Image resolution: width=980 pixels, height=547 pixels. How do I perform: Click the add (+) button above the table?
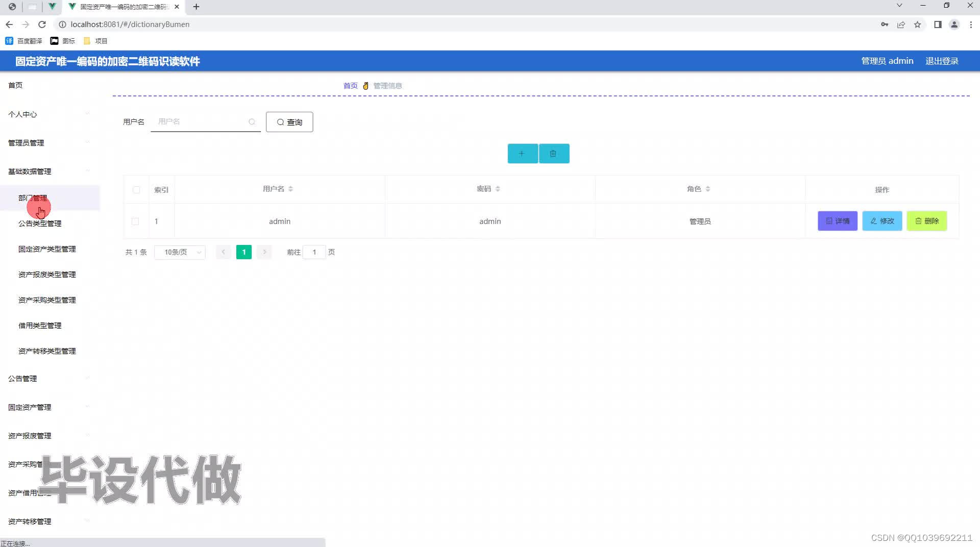522,153
